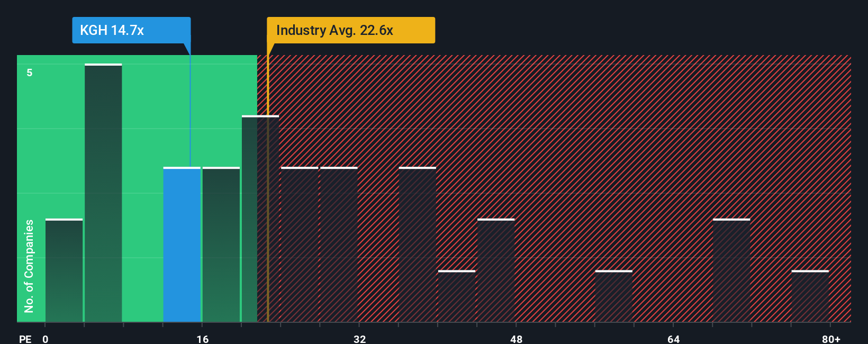Click the x-axis label 80+

pyautogui.click(x=831, y=339)
